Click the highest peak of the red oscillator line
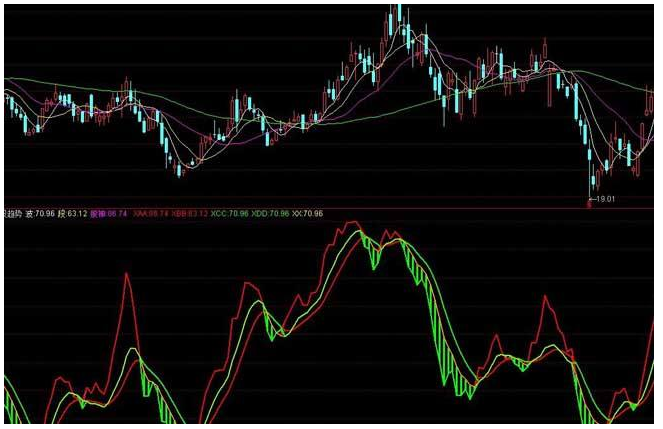Screen dimensions: 663x429 350,225
